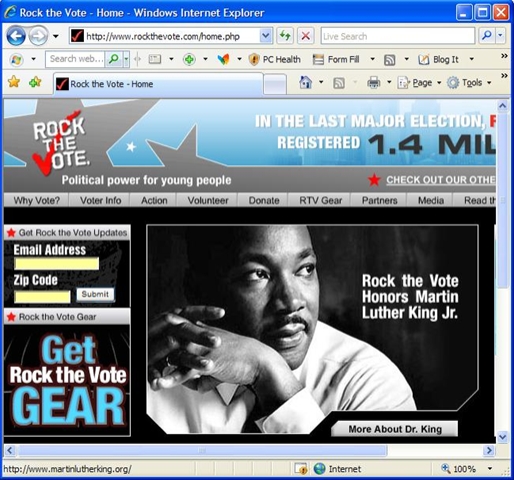
Task: Click the command bar Feeds icon
Action: (x=339, y=83)
